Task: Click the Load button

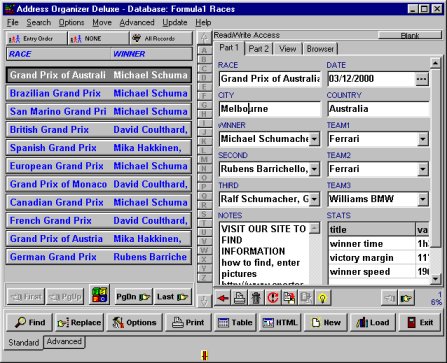Action: point(373,322)
